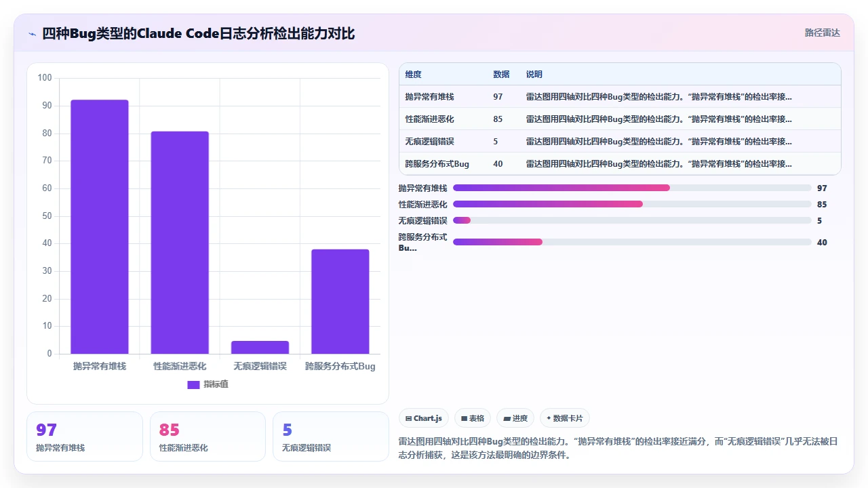This screenshot has height=488, width=868.
Task: Select the Chart.js tag
Action: [423, 418]
